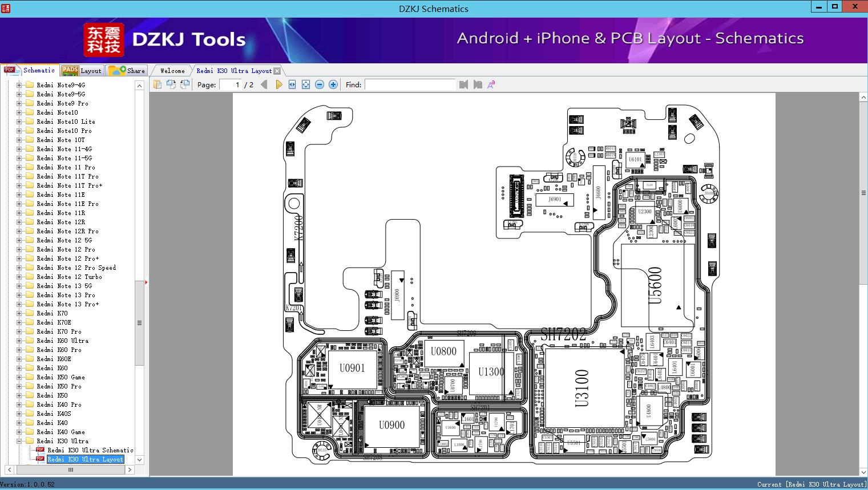Click the tree horizontal scroll right arrow

click(x=130, y=470)
